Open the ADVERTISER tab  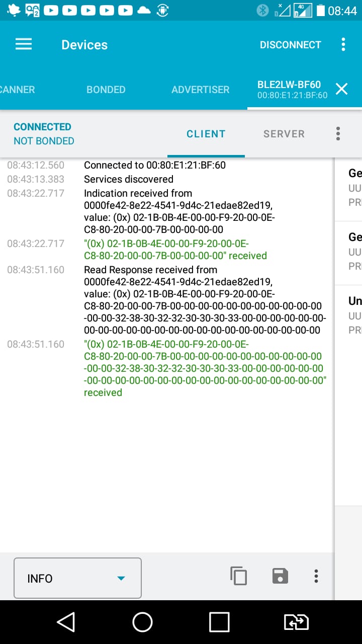click(x=200, y=90)
